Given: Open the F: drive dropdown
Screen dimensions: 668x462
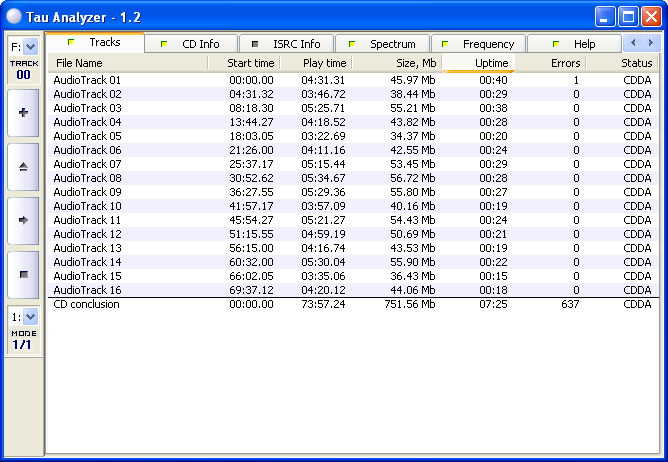Looking at the screenshot, I should [30, 46].
